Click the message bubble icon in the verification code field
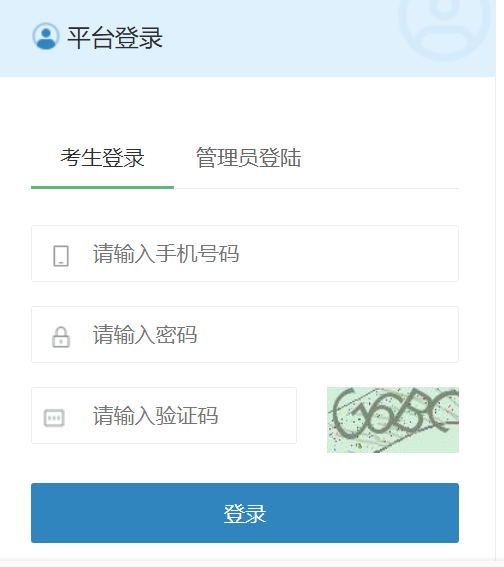504x567 pixels. [54, 418]
